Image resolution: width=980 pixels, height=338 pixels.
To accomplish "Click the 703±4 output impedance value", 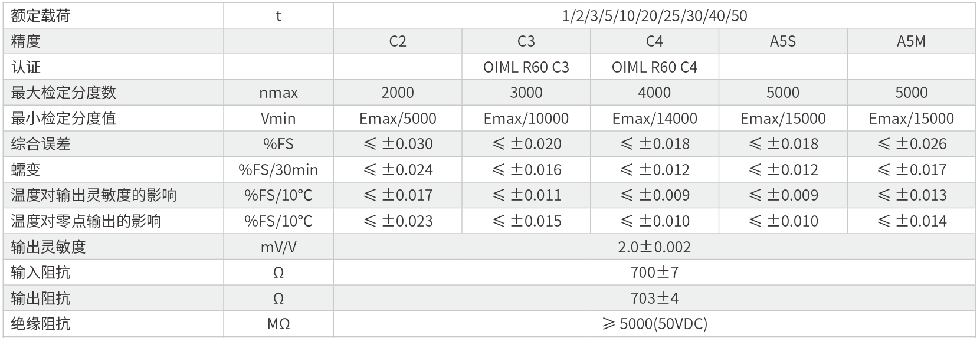I will click(x=654, y=298).
